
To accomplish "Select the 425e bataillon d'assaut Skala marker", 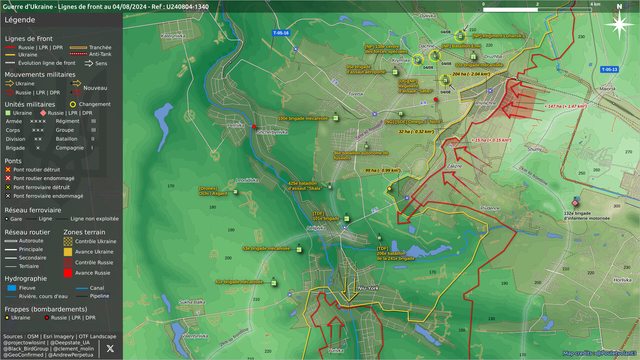I will tap(330, 187).
